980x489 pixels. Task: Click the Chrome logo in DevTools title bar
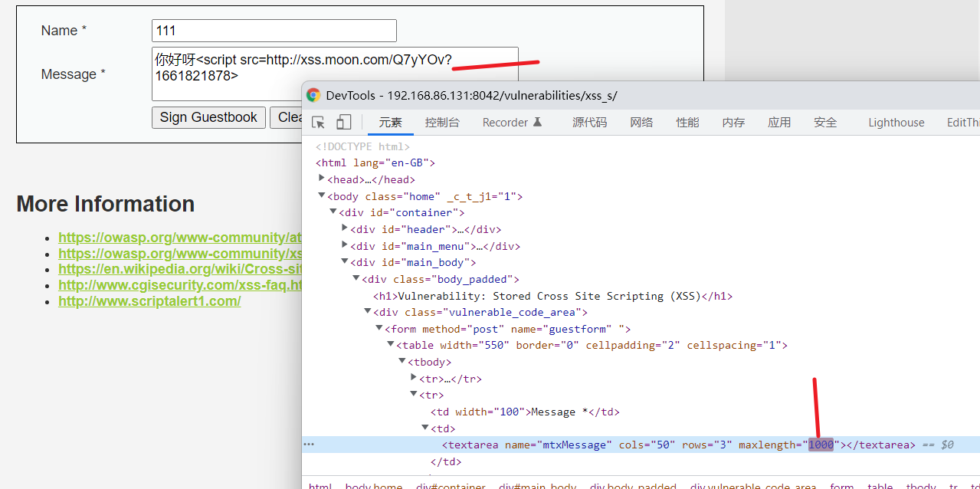[313, 95]
